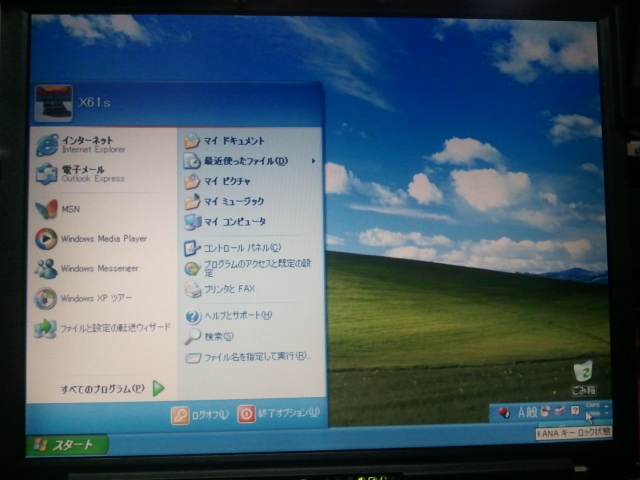640x480 pixels.
Task: Open Windows Messenger
Action: 87,269
